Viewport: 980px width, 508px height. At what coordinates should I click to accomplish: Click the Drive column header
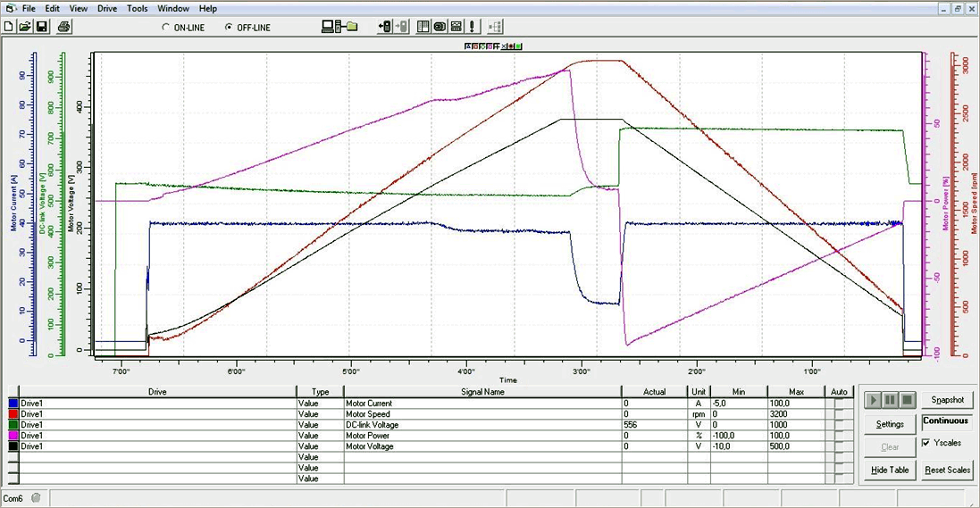click(157, 392)
